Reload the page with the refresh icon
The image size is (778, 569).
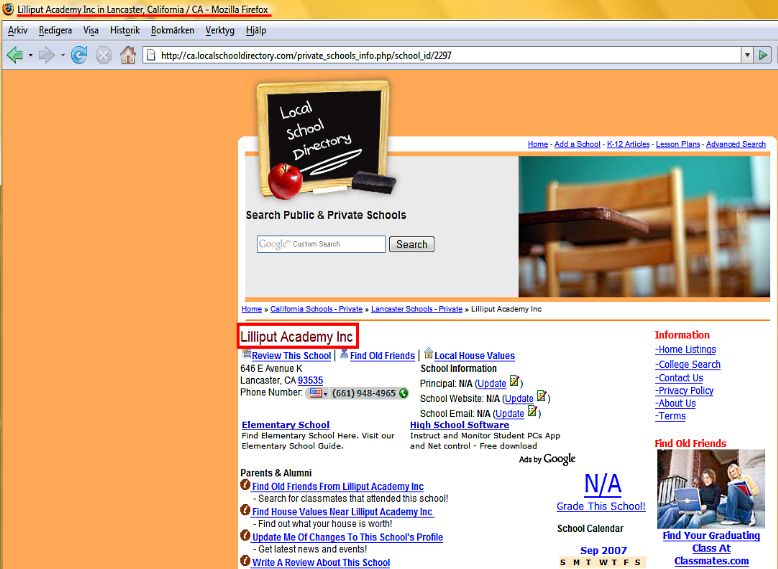79,55
